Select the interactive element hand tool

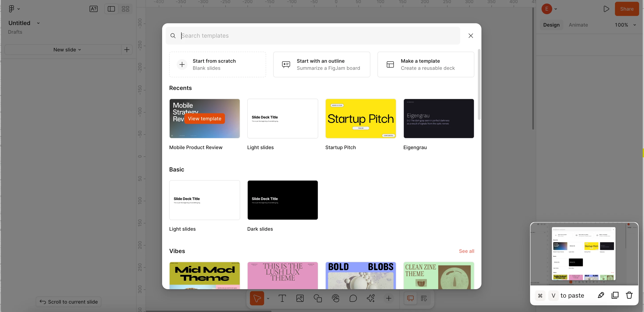tap(335, 298)
